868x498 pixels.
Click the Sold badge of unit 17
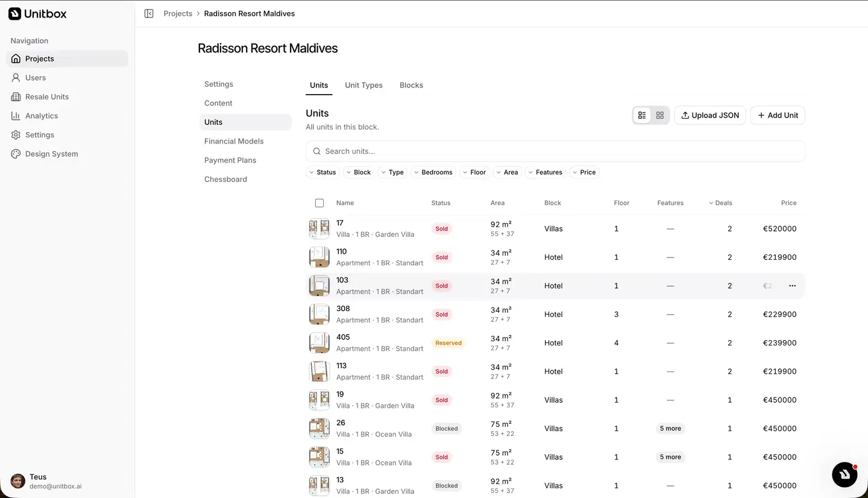[x=442, y=229]
